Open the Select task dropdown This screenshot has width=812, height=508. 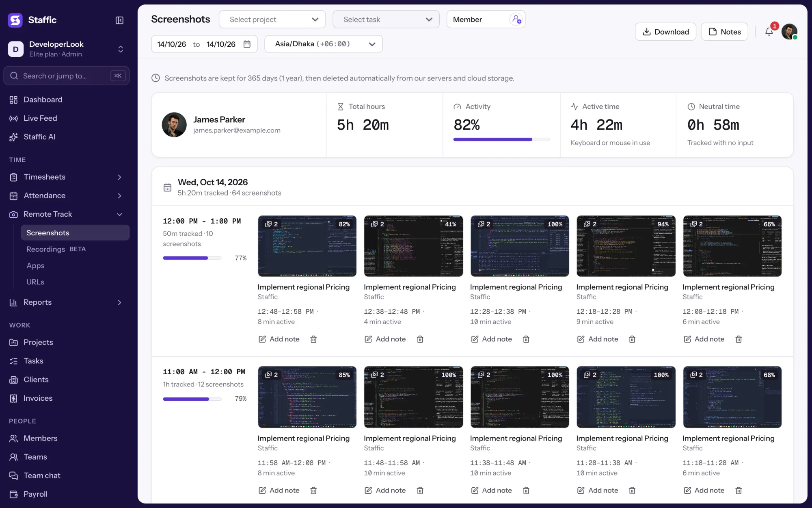(386, 20)
